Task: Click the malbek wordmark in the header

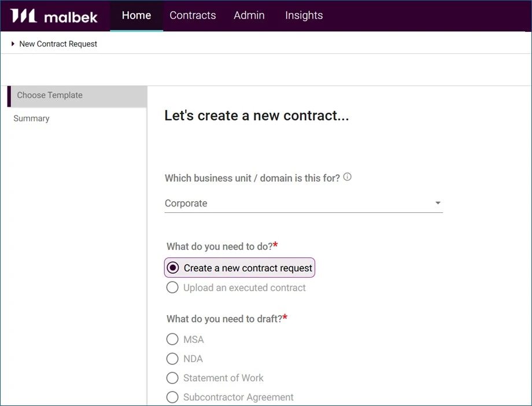Action: point(72,16)
